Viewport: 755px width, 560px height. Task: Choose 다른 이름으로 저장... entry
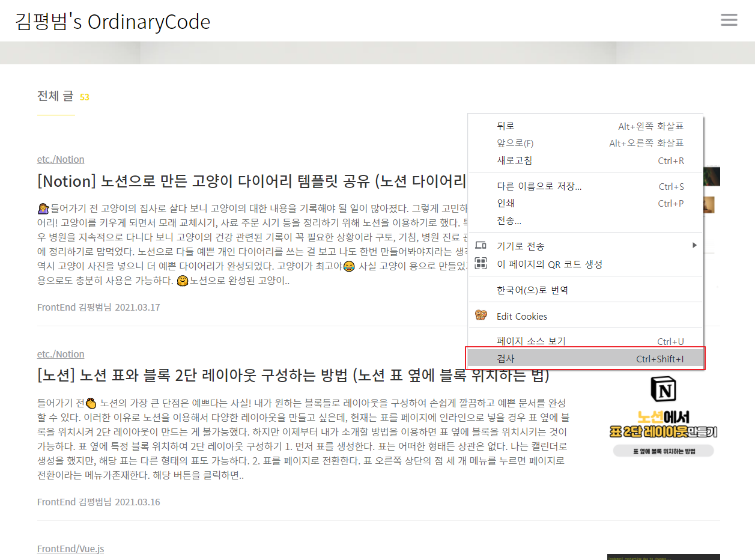[586, 186]
